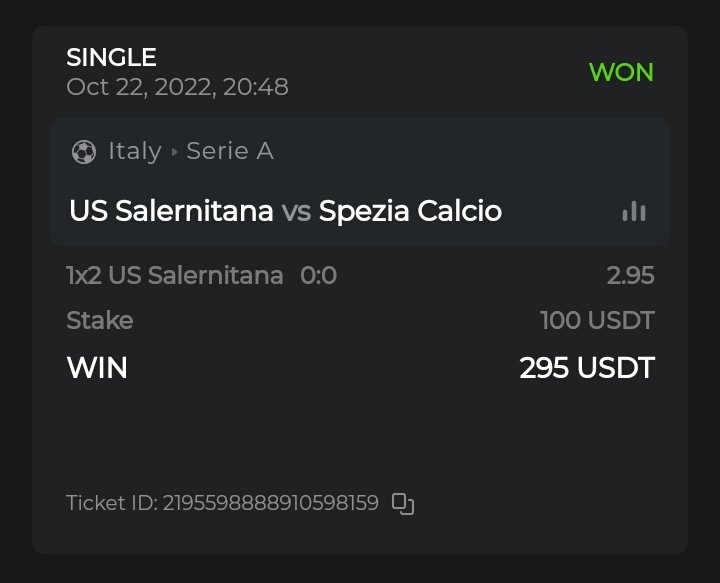720x583 pixels.
Task: Click the Stake label
Action: coord(99,321)
